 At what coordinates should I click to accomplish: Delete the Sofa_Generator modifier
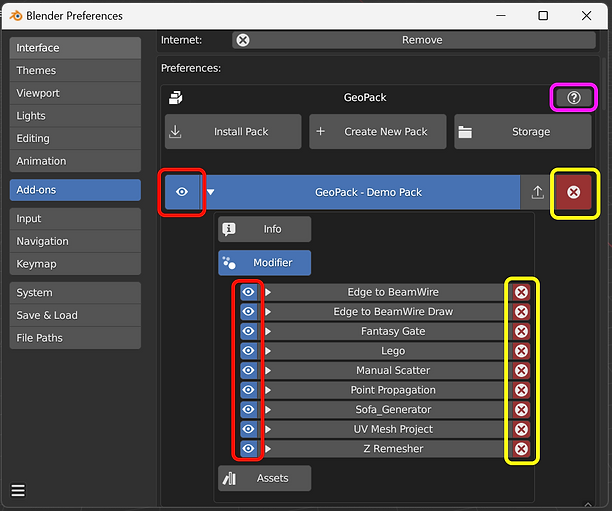521,409
